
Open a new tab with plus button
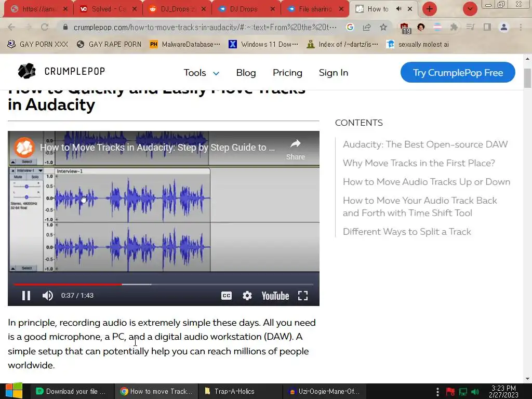pos(429,9)
